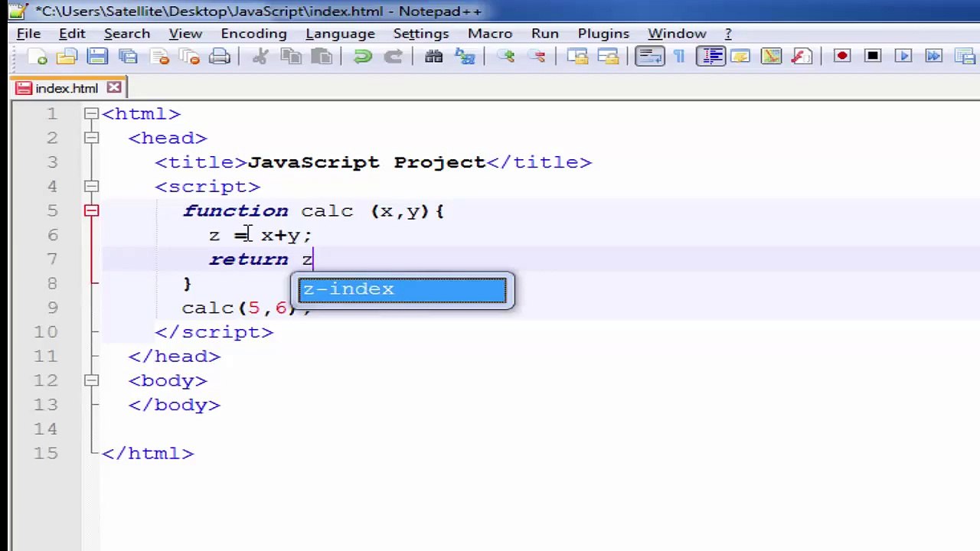Collapse the html fold marker on line 1

(91, 114)
